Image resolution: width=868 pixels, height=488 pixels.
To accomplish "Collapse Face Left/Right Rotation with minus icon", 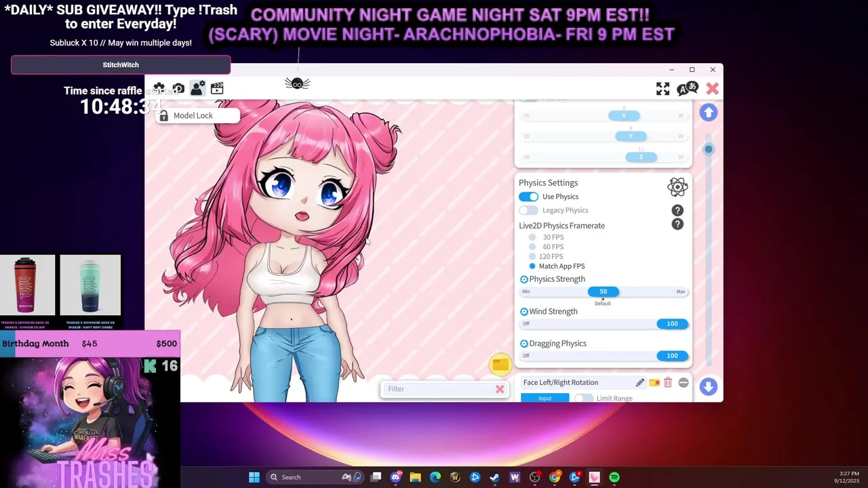I will [683, 383].
